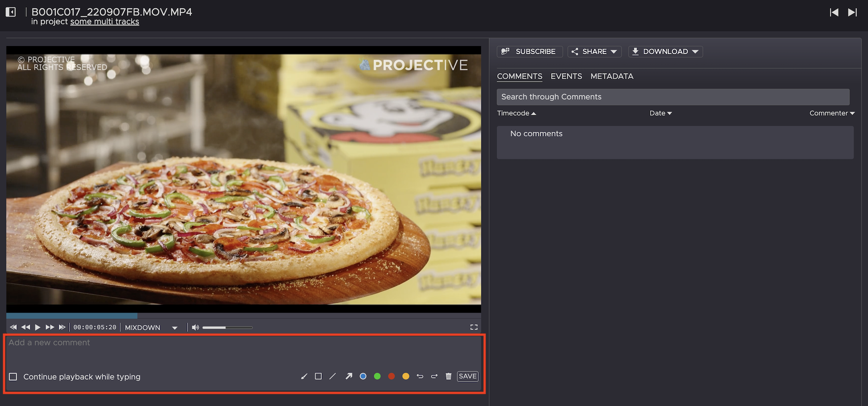Select the rectangle annotation tool
The width and height of the screenshot is (868, 406).
pyautogui.click(x=318, y=376)
